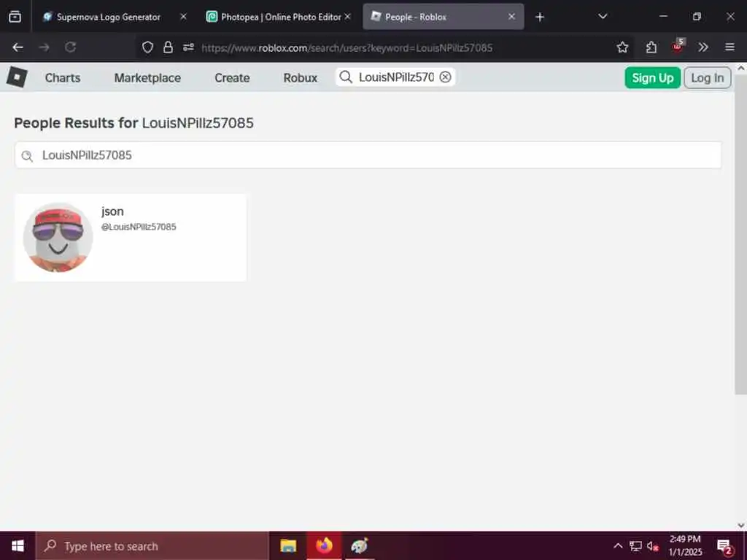Open the Windows Start menu
Image resolution: width=747 pixels, height=560 pixels.
(18, 545)
